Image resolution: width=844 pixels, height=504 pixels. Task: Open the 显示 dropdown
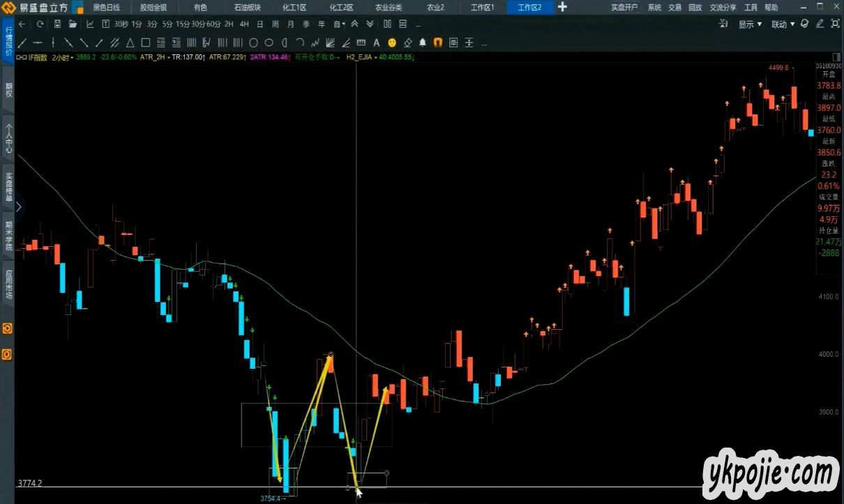coord(750,24)
